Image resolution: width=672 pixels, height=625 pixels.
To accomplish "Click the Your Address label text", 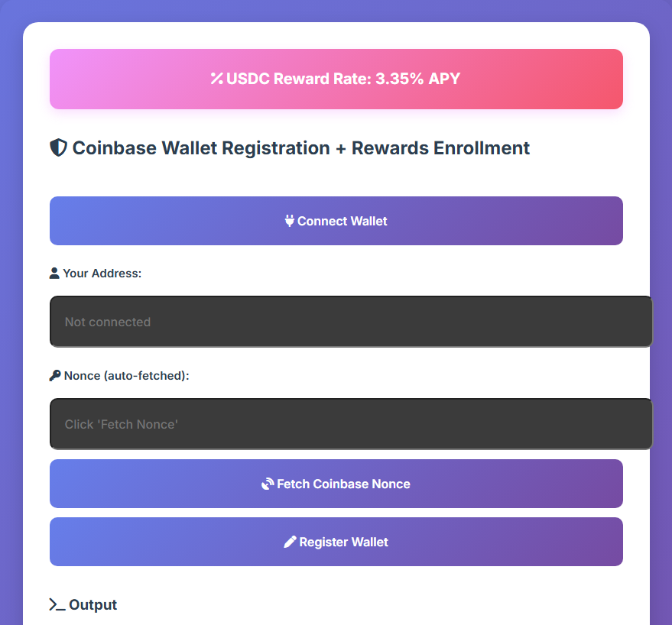I will coord(102,274).
